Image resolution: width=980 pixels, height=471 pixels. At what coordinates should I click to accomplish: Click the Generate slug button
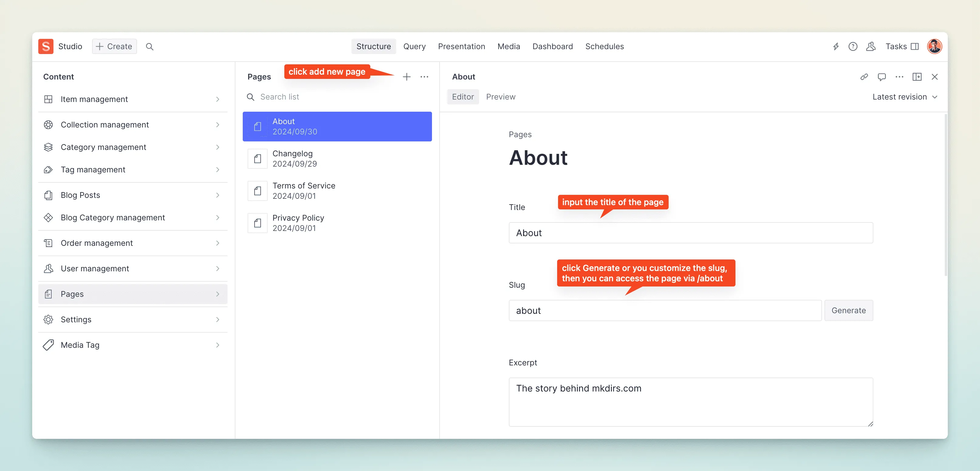tap(848, 310)
